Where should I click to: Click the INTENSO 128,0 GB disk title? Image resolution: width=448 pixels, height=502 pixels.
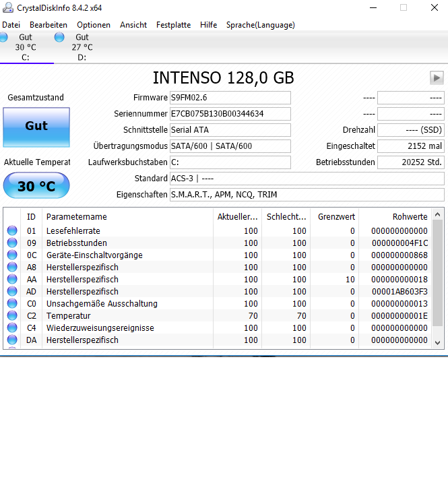click(224, 77)
